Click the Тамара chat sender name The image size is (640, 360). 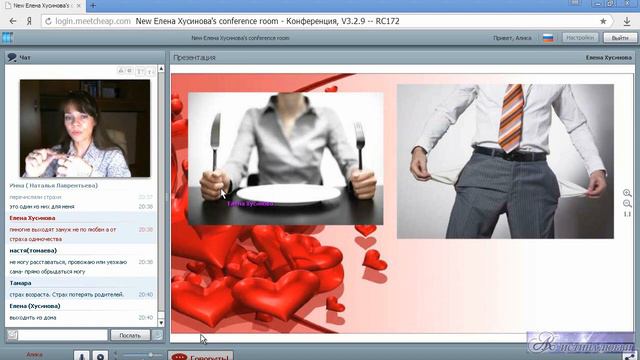(x=20, y=283)
